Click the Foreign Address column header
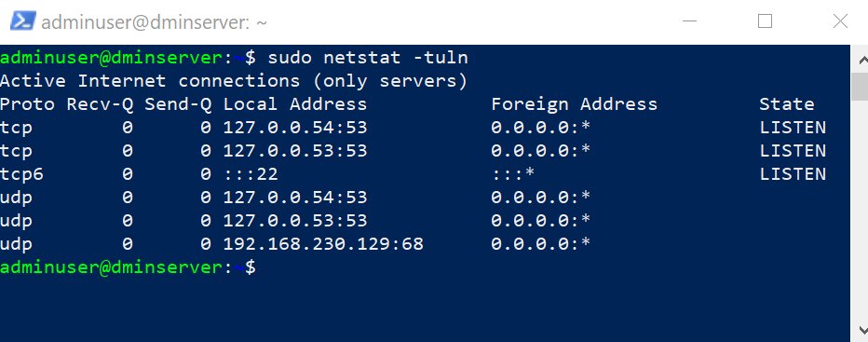Screen dimensions: 868x342 pyautogui.click(x=574, y=104)
